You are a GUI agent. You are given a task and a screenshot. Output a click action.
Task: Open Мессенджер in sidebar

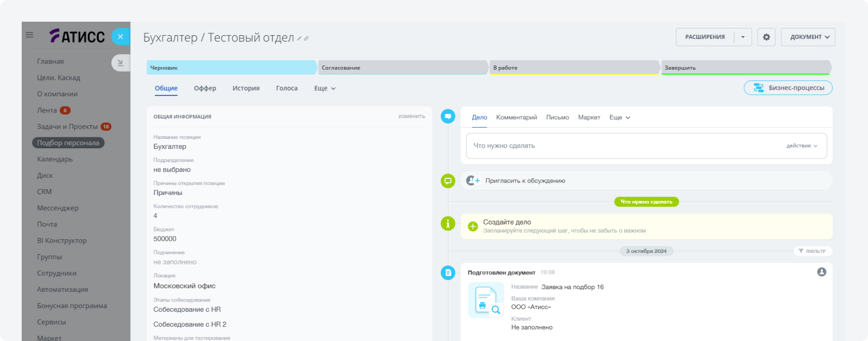point(57,208)
